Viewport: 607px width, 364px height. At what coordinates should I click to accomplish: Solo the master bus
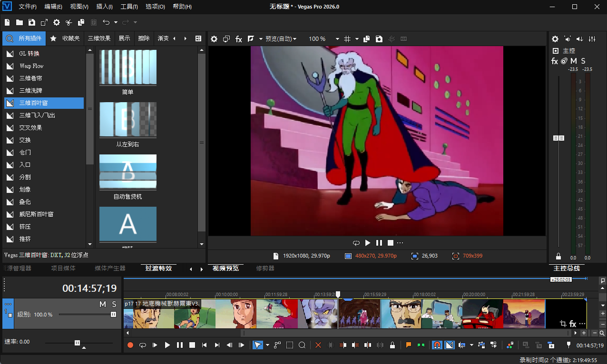(583, 61)
